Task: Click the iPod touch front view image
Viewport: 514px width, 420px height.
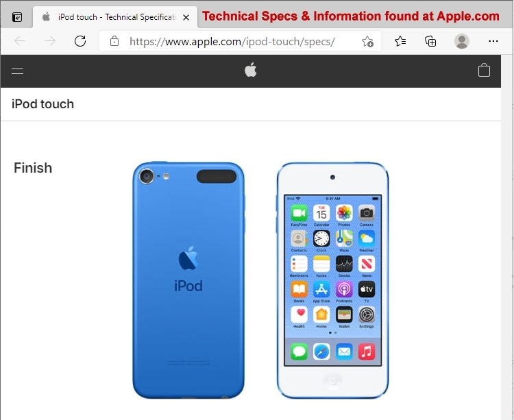Action: click(x=332, y=280)
